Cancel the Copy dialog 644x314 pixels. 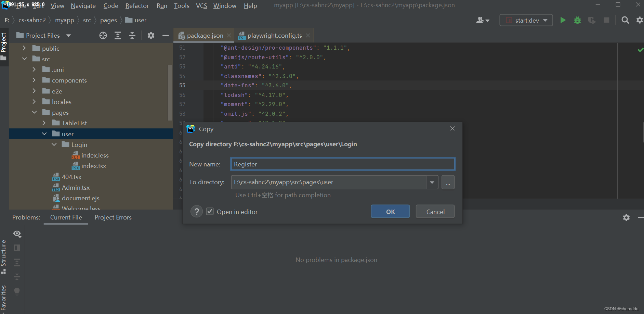point(435,212)
